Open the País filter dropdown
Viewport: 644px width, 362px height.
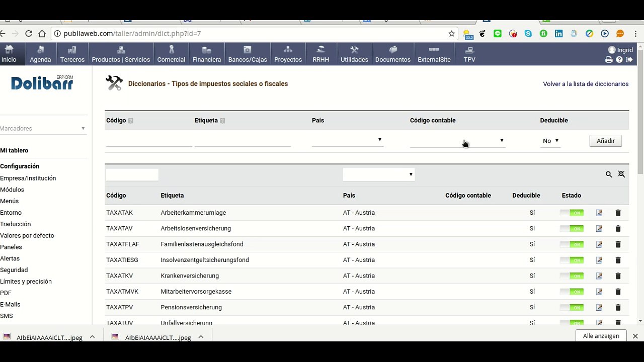tap(379, 174)
